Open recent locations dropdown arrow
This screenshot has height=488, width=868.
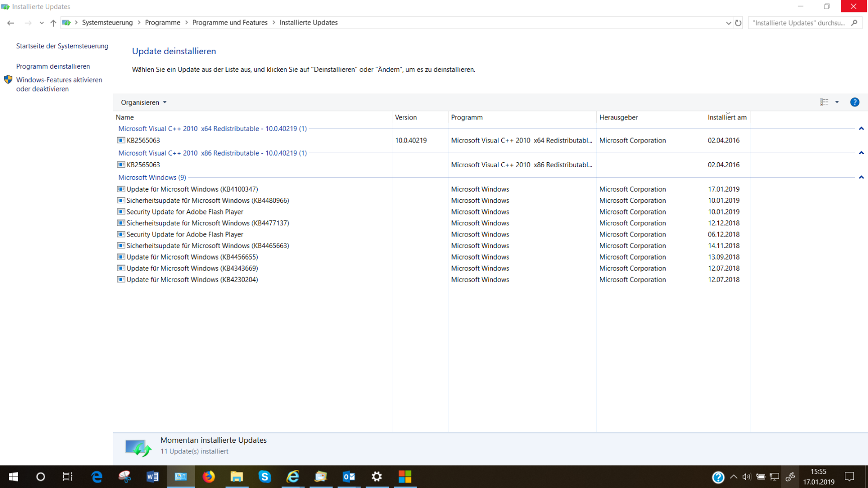(41, 23)
